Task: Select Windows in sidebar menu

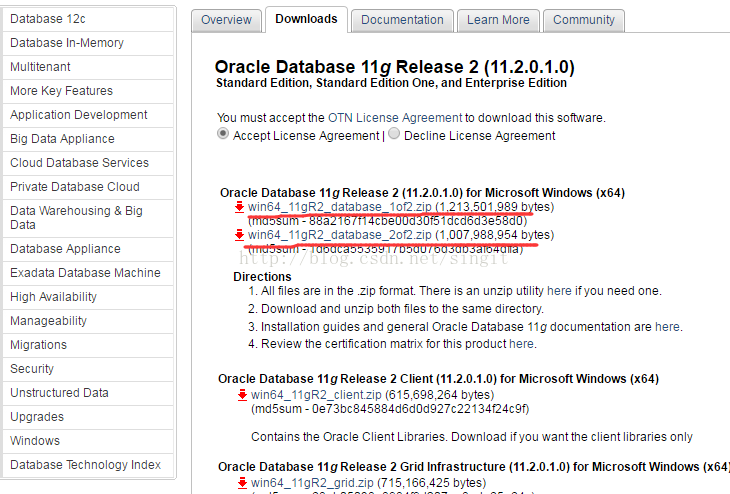Action: pyautogui.click(x=88, y=441)
